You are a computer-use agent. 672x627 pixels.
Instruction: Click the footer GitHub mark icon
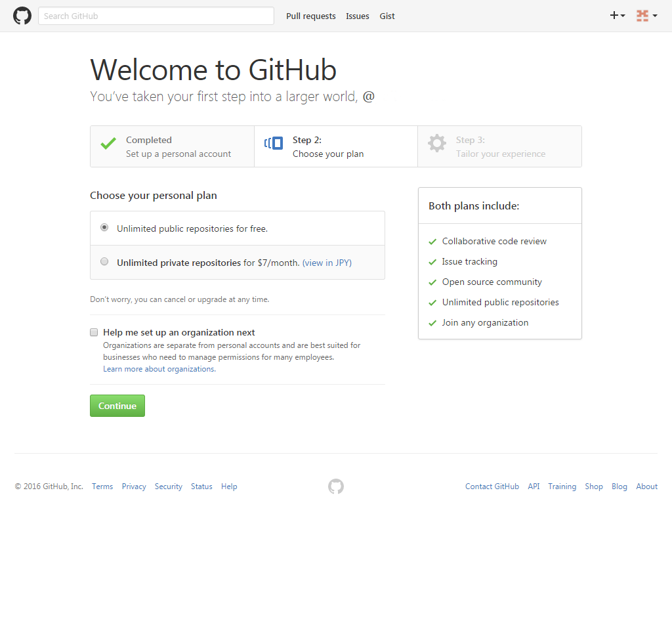click(336, 486)
